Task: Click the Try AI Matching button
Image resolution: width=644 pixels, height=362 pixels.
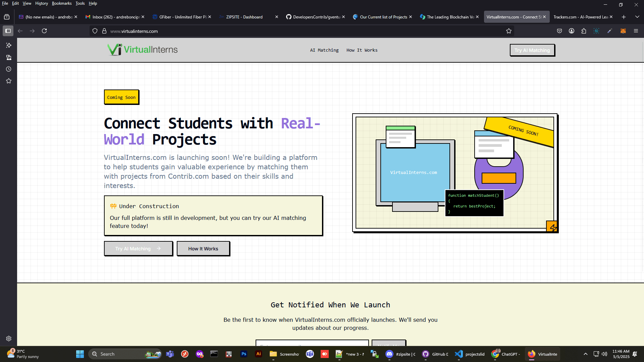Action: pos(532,50)
